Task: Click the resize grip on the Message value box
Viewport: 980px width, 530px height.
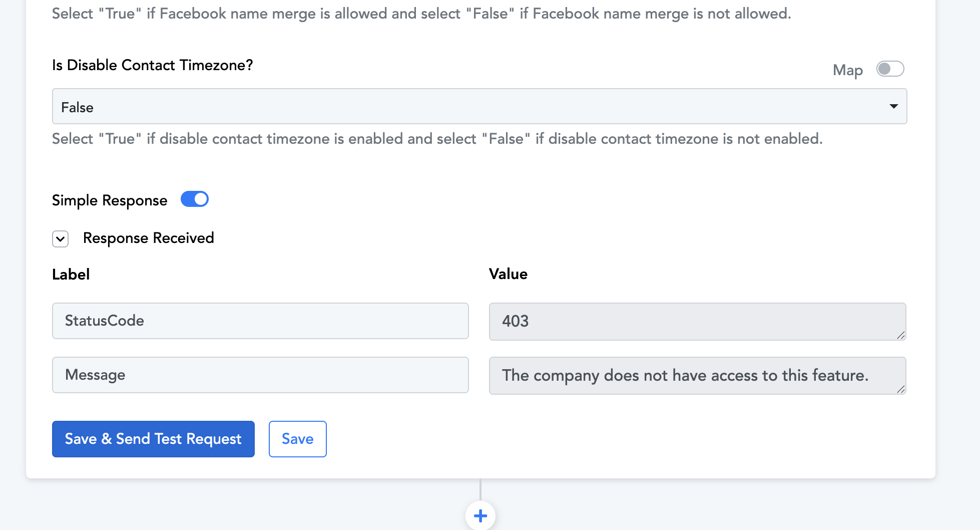Action: pyautogui.click(x=900, y=389)
